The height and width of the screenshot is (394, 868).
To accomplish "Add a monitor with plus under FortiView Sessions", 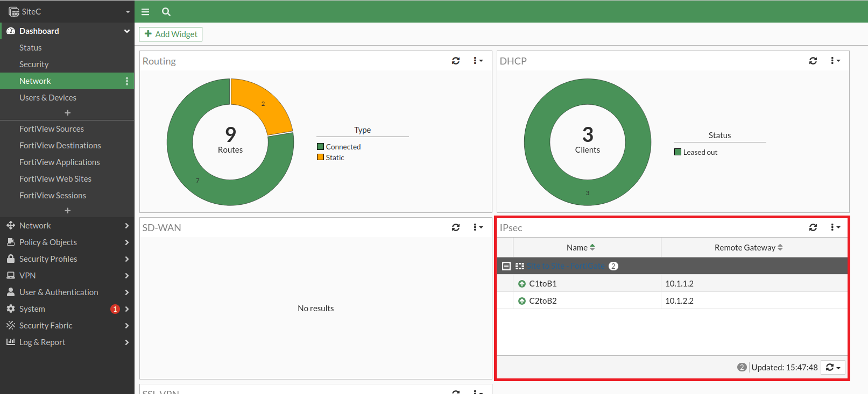I will click(67, 211).
